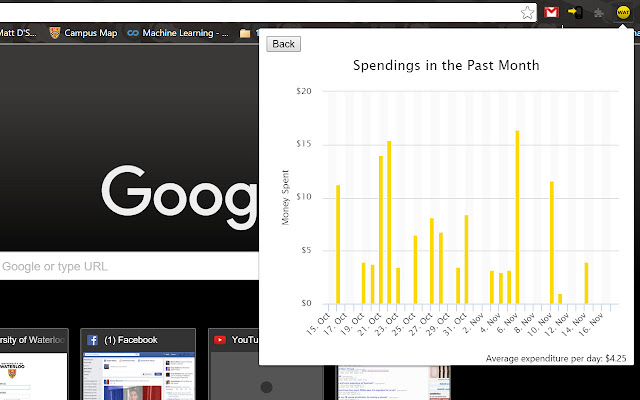Click the Facebook logo icon on tile
Screen dimensions: 640x400
[92, 340]
